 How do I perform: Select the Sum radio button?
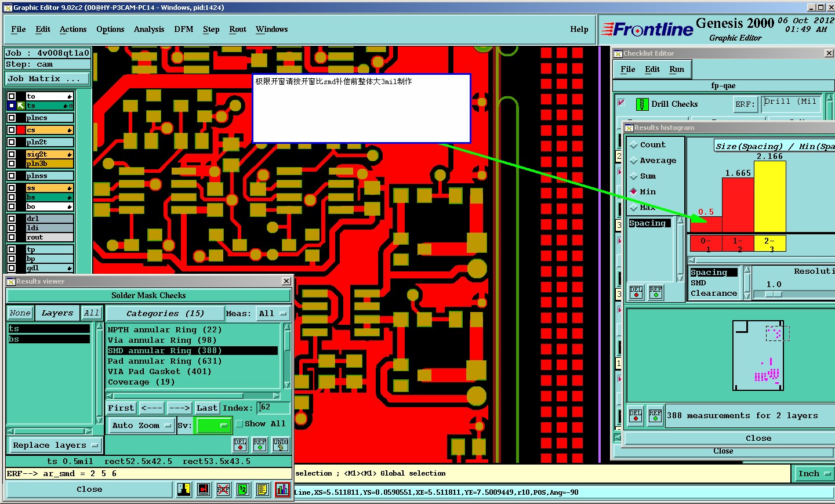pos(634,177)
